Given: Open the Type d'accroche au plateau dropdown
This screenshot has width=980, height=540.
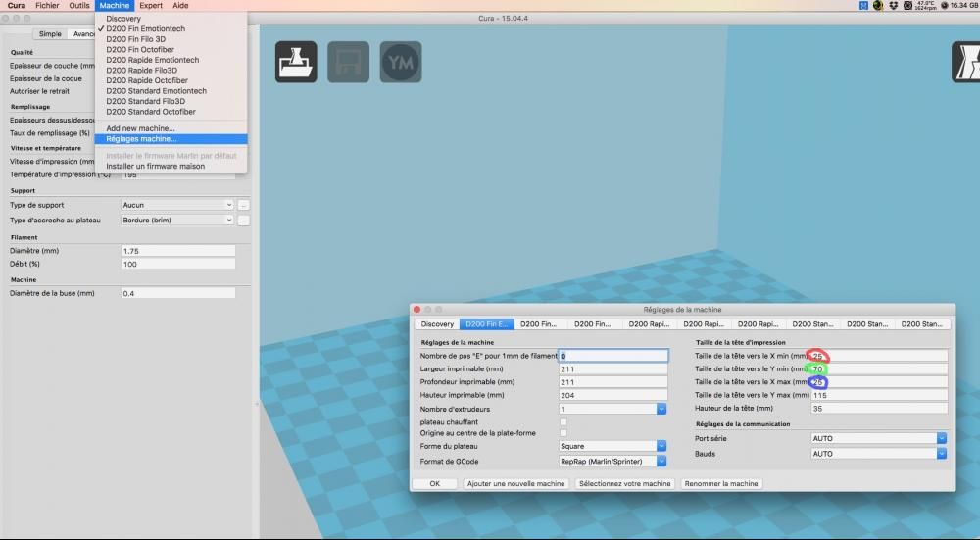Looking at the screenshot, I should [x=177, y=220].
